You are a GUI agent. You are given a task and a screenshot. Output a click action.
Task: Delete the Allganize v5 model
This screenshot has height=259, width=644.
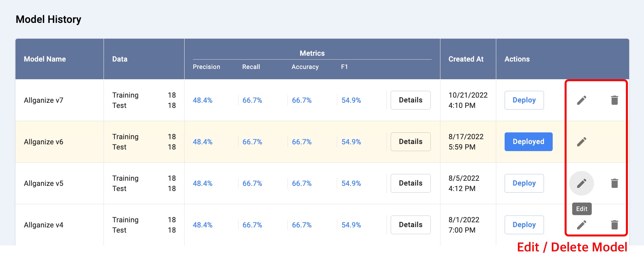[x=614, y=183]
